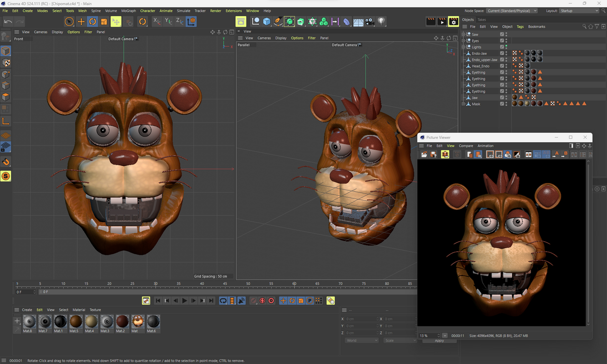Open the World coordinate dropdown
Viewport: 607px width, 364px height.
pos(362,340)
